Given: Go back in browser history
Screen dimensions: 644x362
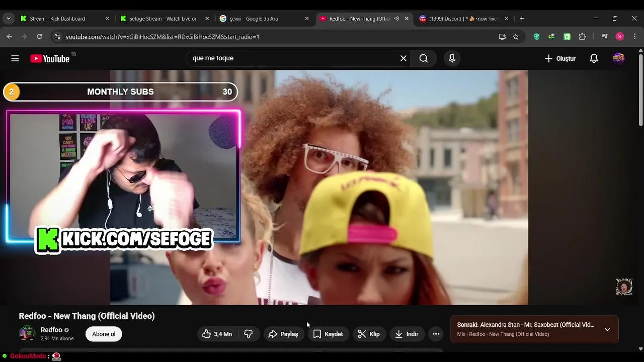Looking at the screenshot, I should coord(9,36).
